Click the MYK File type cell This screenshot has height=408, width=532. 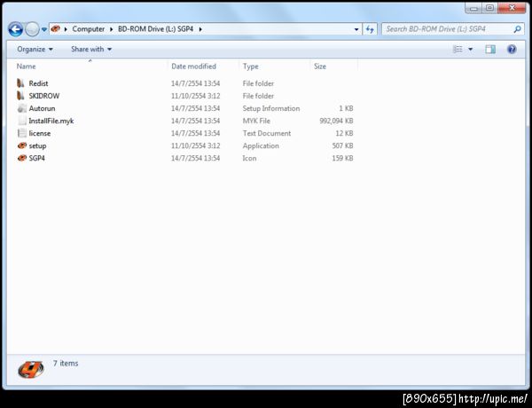256,121
